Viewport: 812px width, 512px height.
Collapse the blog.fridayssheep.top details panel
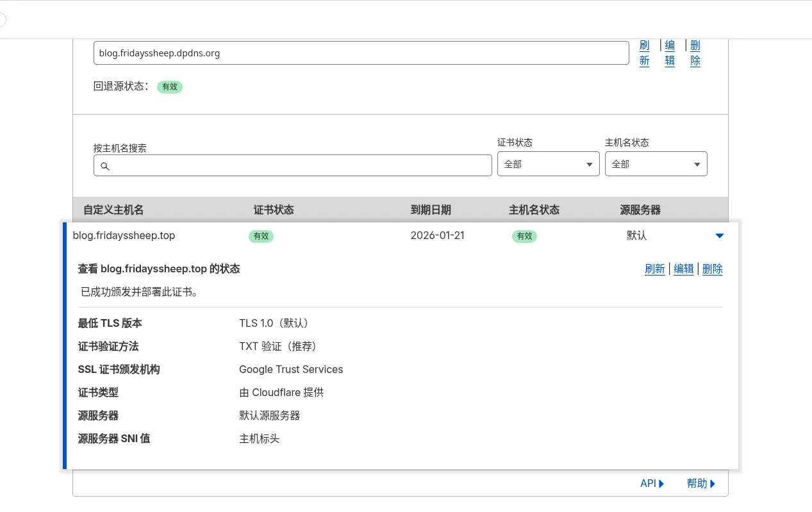pos(719,235)
